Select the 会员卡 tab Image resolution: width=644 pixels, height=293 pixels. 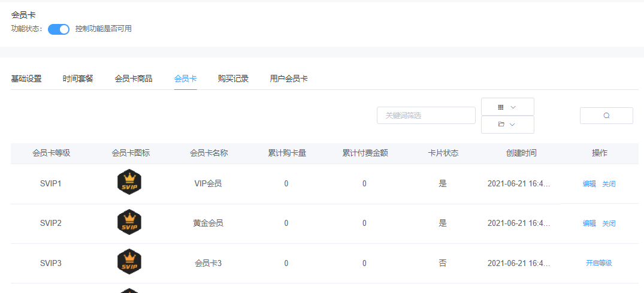pyautogui.click(x=185, y=78)
